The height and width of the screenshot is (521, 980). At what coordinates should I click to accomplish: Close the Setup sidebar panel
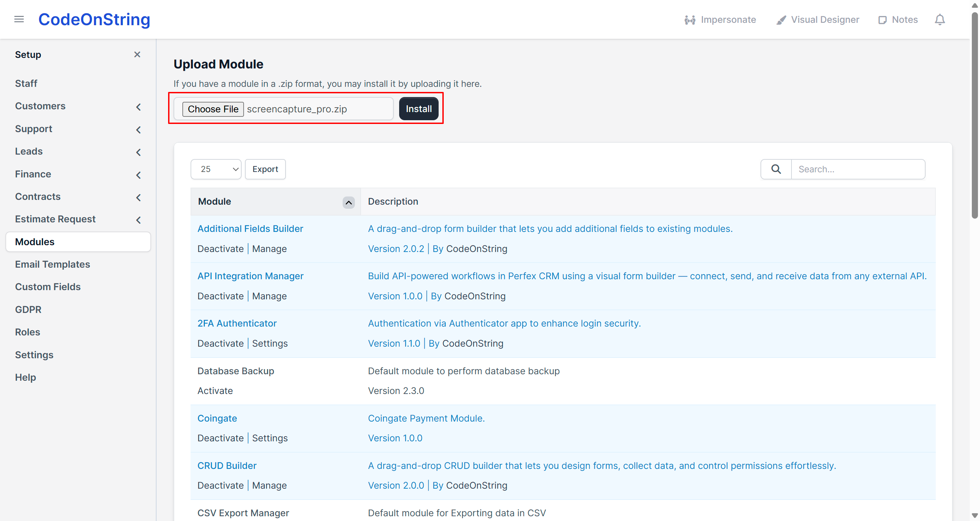pyautogui.click(x=137, y=54)
